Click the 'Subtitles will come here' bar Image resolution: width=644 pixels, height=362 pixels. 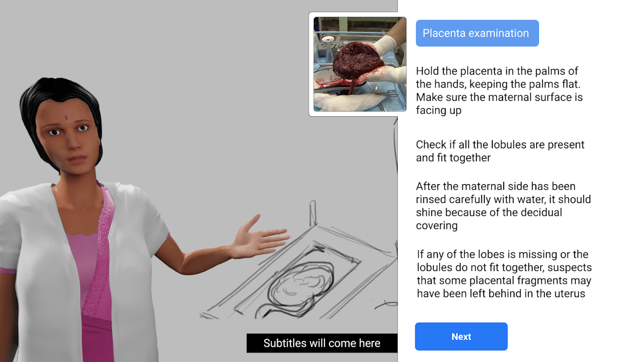(x=322, y=343)
